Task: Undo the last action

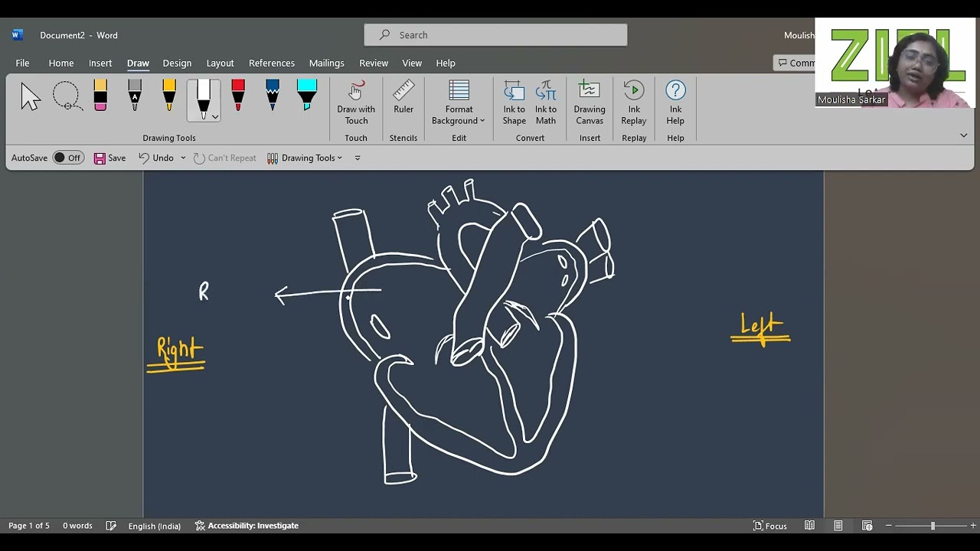Action: pos(156,158)
